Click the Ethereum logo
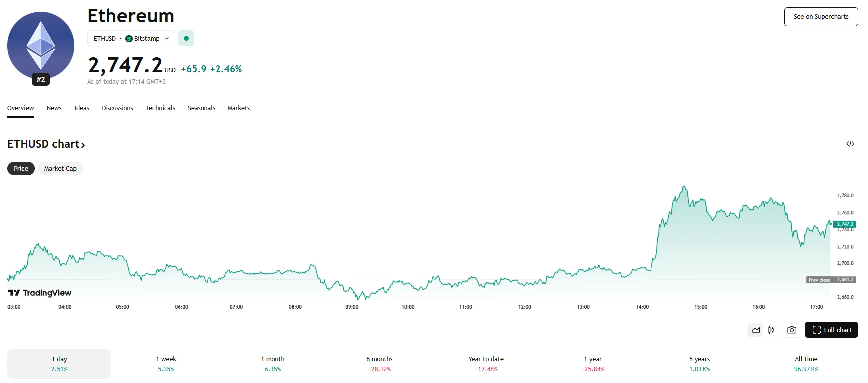 [x=41, y=45]
